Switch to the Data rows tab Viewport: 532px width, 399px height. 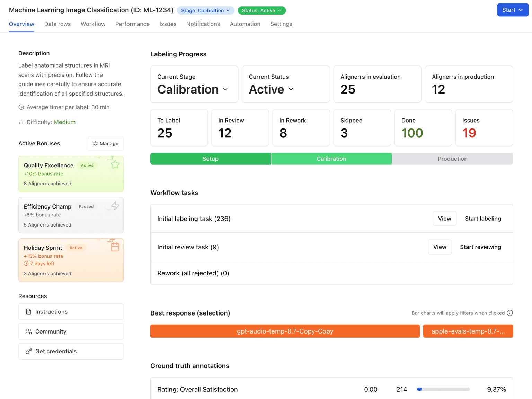pyautogui.click(x=57, y=24)
